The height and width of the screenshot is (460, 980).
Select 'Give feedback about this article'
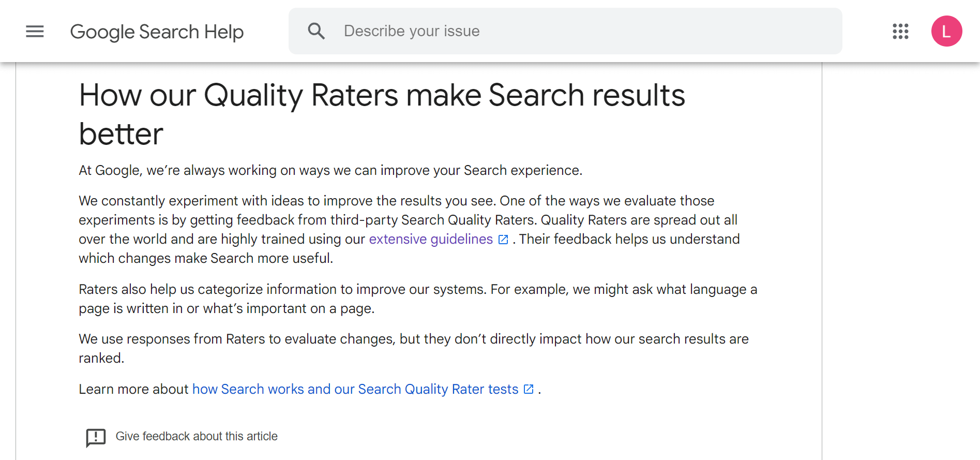point(197,436)
